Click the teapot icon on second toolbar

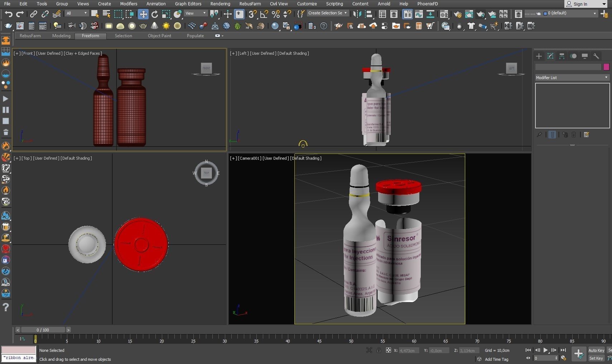click(8, 26)
